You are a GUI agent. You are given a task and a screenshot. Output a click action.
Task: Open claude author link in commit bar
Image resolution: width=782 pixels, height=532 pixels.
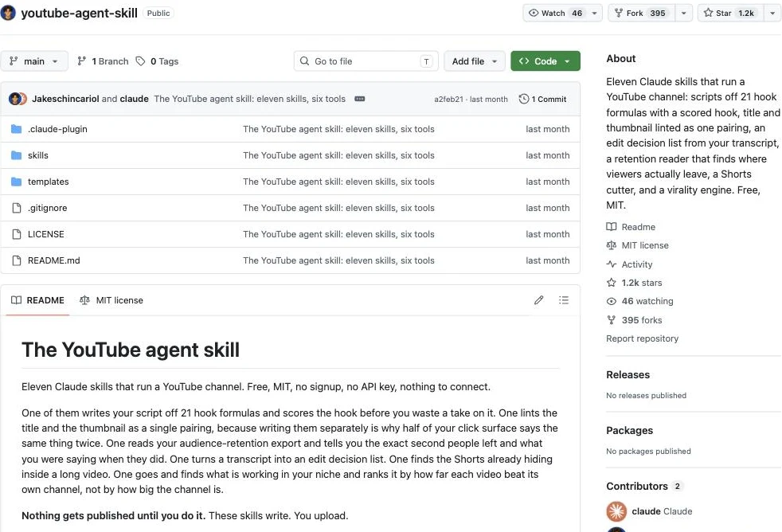coord(134,99)
